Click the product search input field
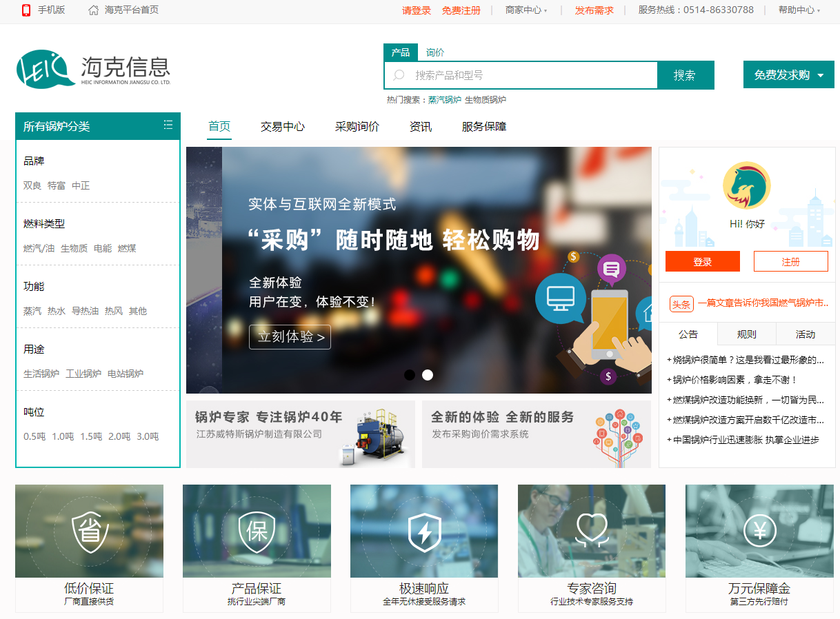The height and width of the screenshot is (619, 840). tap(531, 75)
